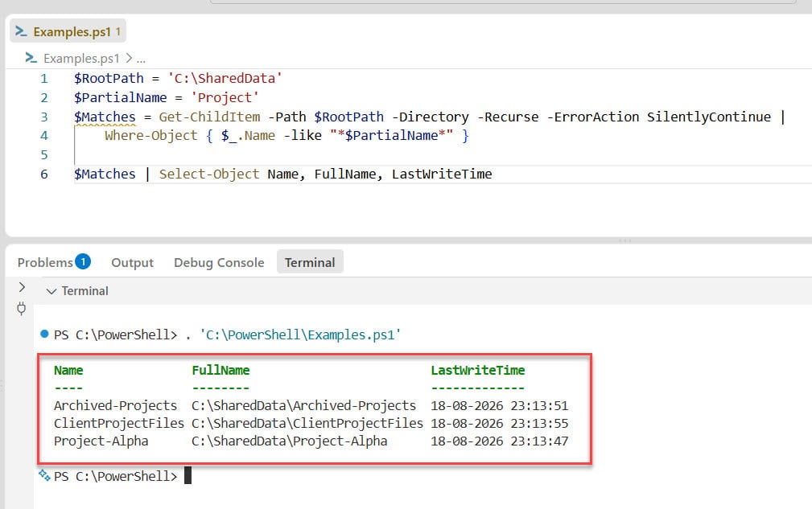Click the -Recurse parameter on line 3
812x509 pixels.
[x=508, y=117]
